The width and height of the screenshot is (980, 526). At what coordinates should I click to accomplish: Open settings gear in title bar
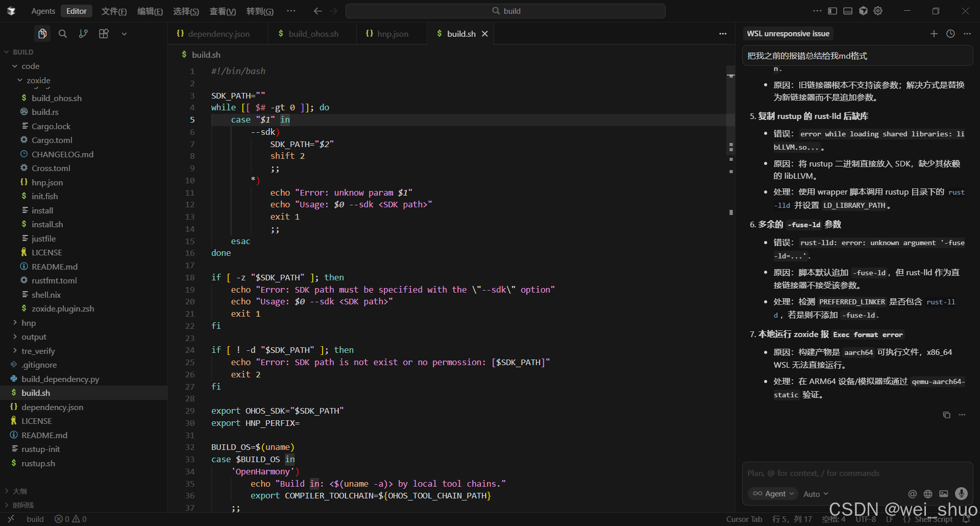point(878,11)
